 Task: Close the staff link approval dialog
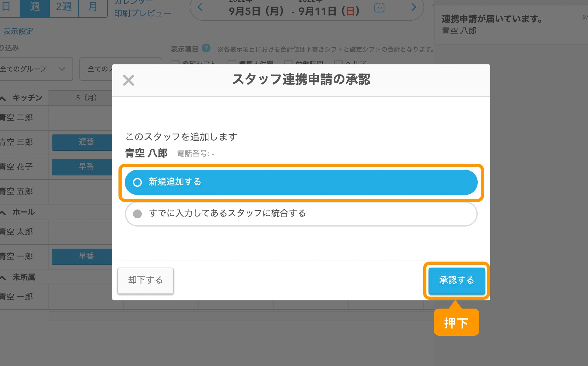coord(128,80)
